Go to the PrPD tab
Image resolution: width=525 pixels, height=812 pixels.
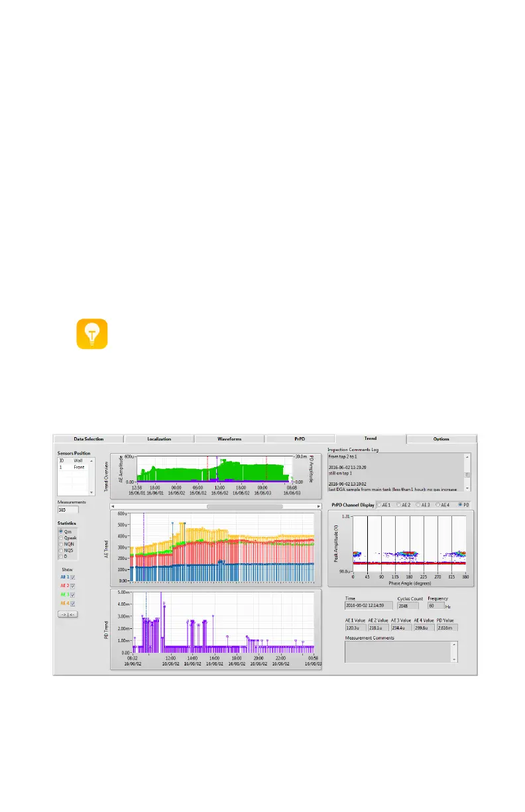tap(300, 439)
